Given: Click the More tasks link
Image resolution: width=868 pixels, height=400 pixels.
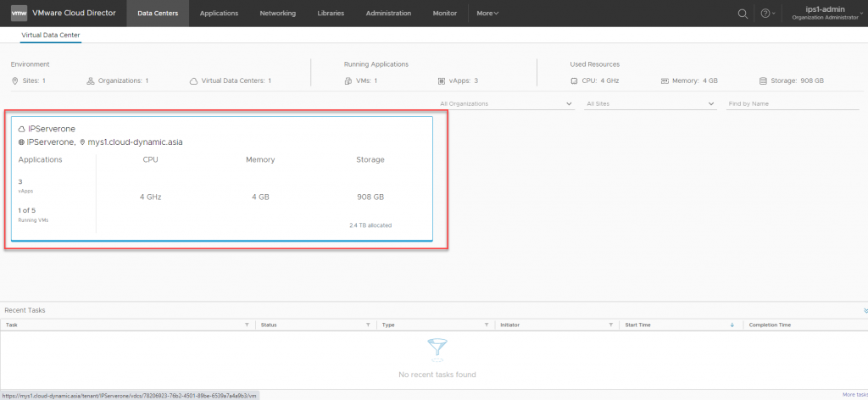Looking at the screenshot, I should pyautogui.click(x=854, y=395).
